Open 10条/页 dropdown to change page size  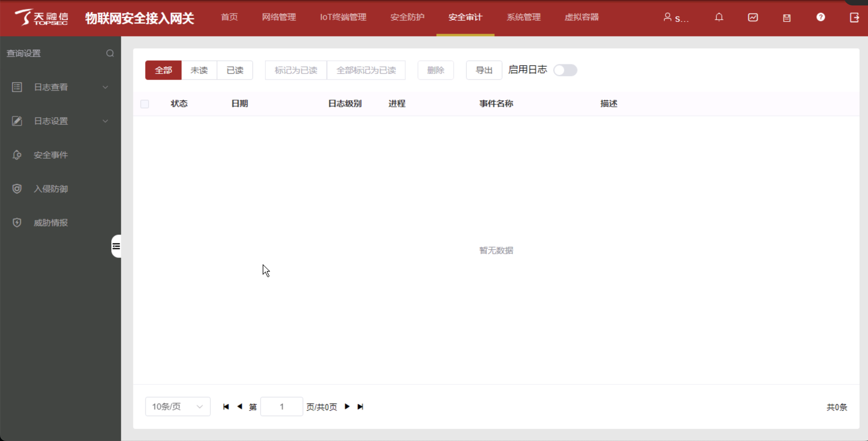point(176,407)
